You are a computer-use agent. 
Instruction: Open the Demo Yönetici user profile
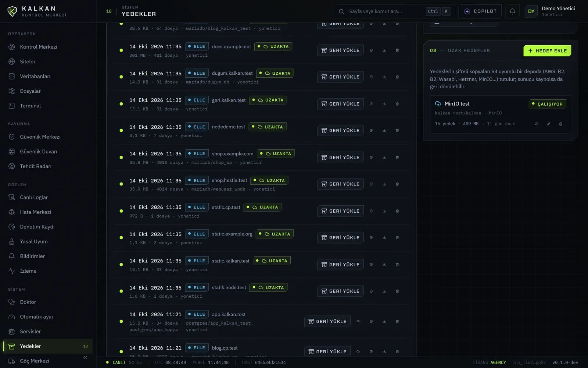coord(551,11)
